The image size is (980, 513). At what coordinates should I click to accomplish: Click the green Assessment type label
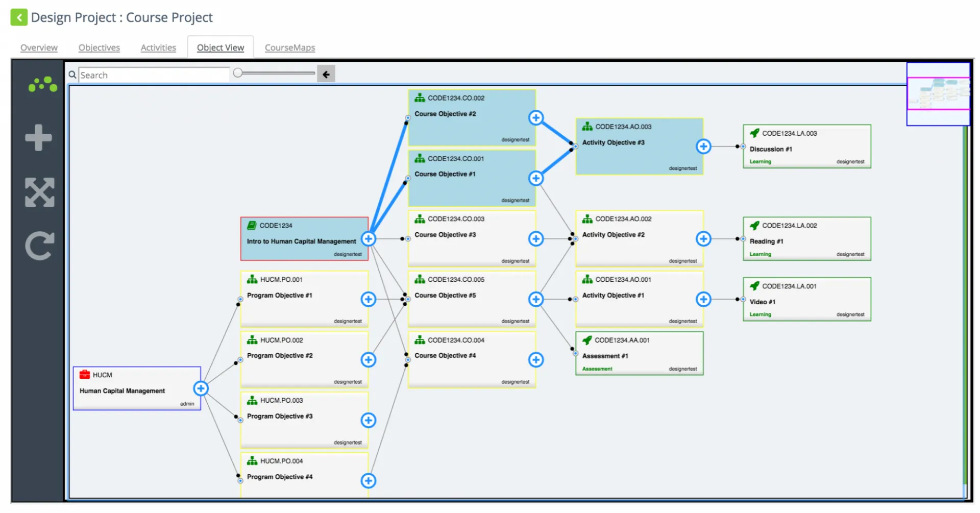[597, 369]
